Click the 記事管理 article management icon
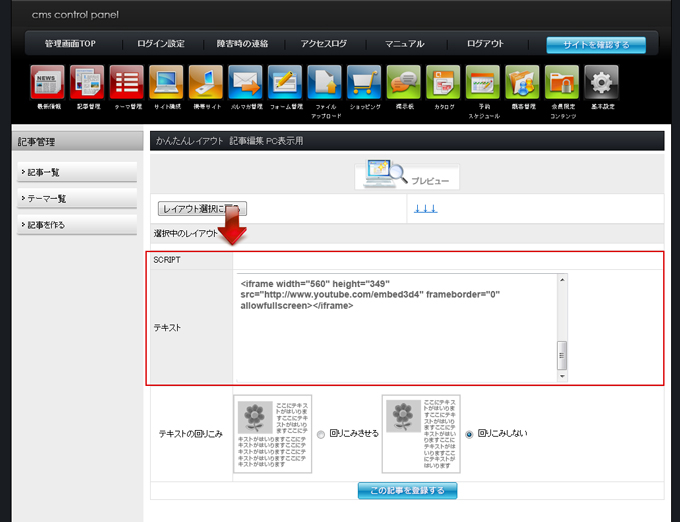 tap(87, 82)
